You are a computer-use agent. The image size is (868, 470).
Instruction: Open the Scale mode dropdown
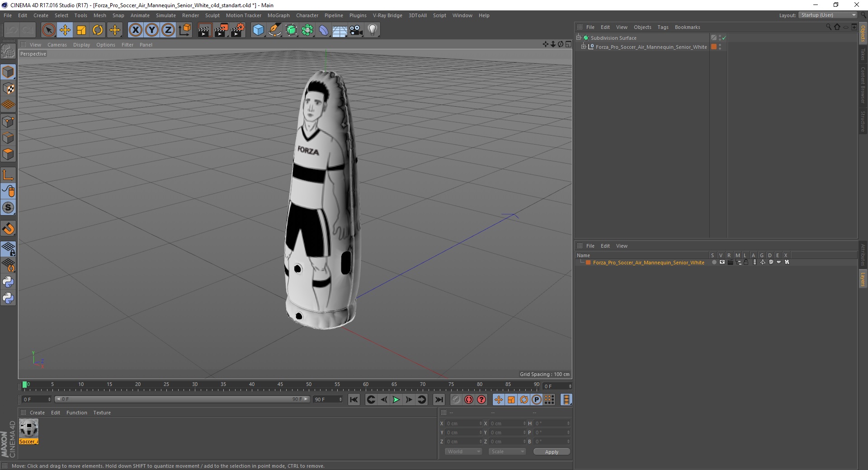(x=507, y=451)
